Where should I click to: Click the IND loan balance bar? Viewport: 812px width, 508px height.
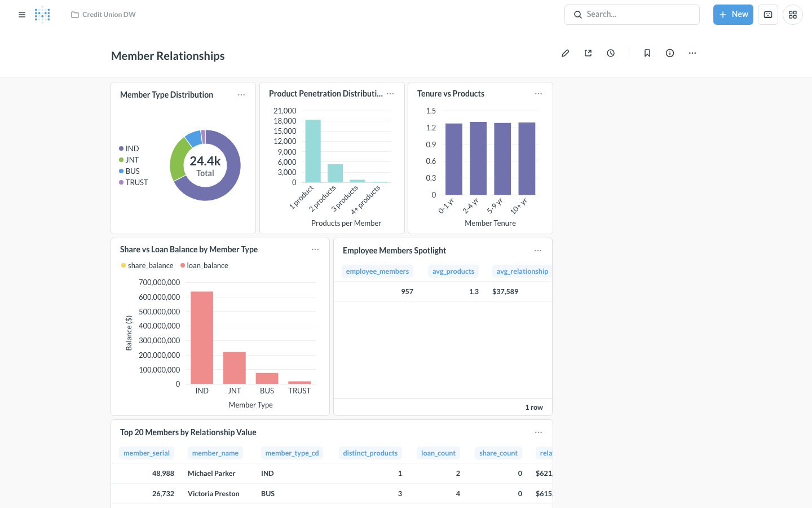(x=202, y=338)
